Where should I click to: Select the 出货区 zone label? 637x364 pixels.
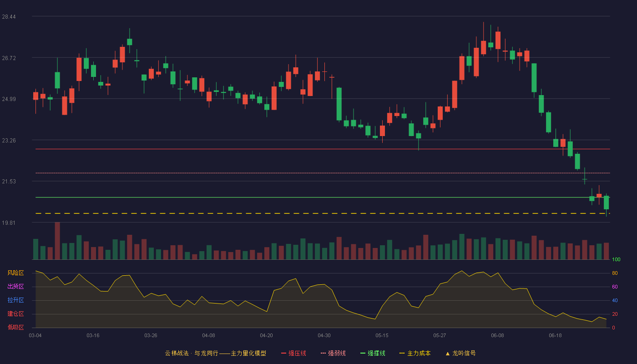coord(15,287)
